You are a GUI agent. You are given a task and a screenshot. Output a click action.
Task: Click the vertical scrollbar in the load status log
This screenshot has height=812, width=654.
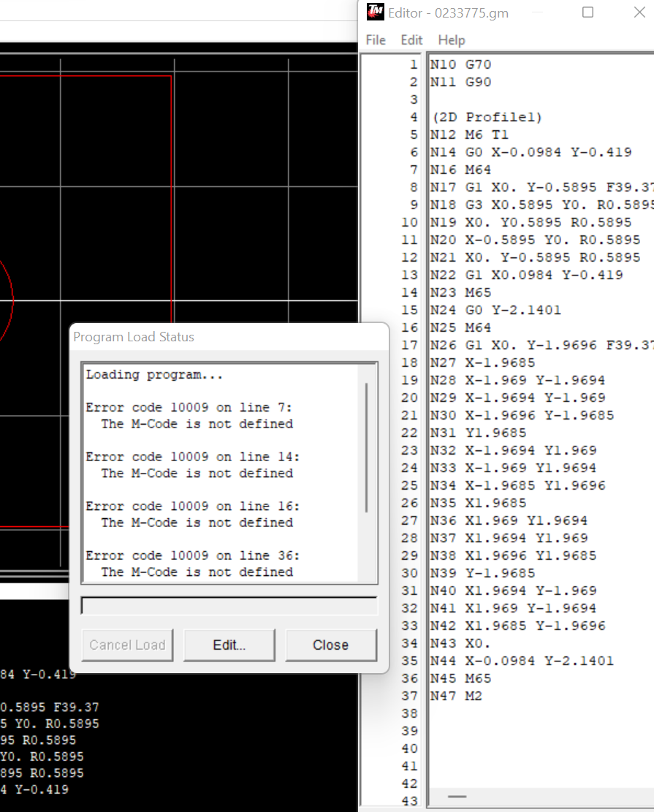click(x=367, y=448)
